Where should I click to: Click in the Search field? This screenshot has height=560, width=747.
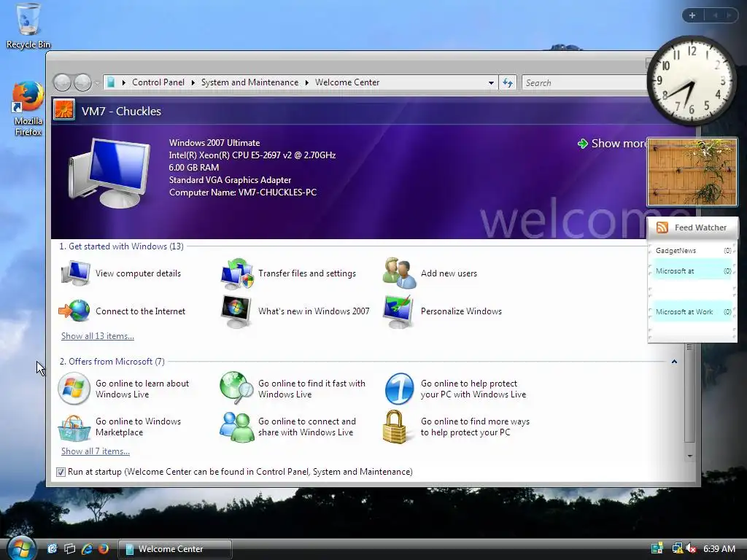pos(586,83)
